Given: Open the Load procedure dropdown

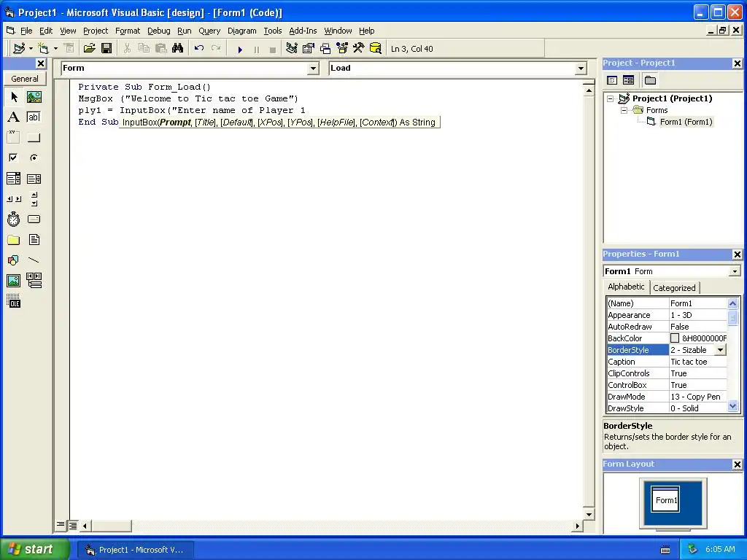Looking at the screenshot, I should 581,69.
